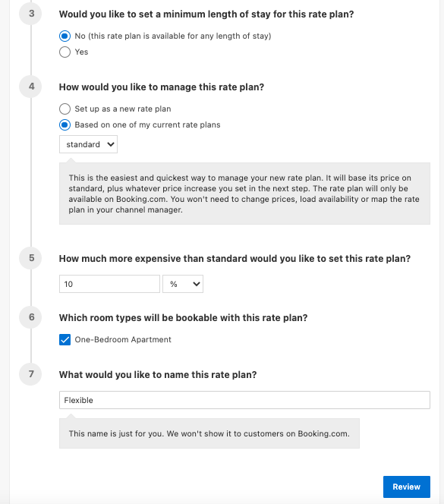444x504 pixels.
Task: Click the price increase field showing 10
Action: pos(109,284)
